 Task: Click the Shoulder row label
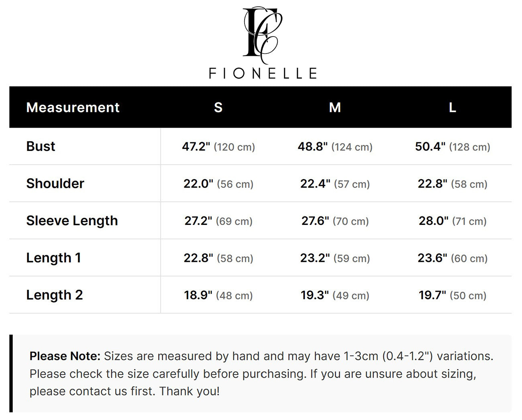(55, 183)
